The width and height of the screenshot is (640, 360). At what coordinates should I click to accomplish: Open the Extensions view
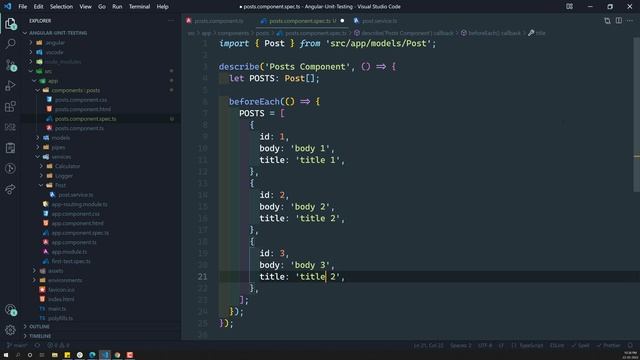[11, 107]
